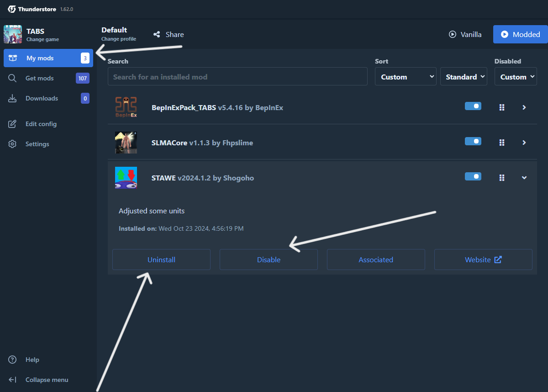Click the Get mods magnifier icon

tap(13, 78)
